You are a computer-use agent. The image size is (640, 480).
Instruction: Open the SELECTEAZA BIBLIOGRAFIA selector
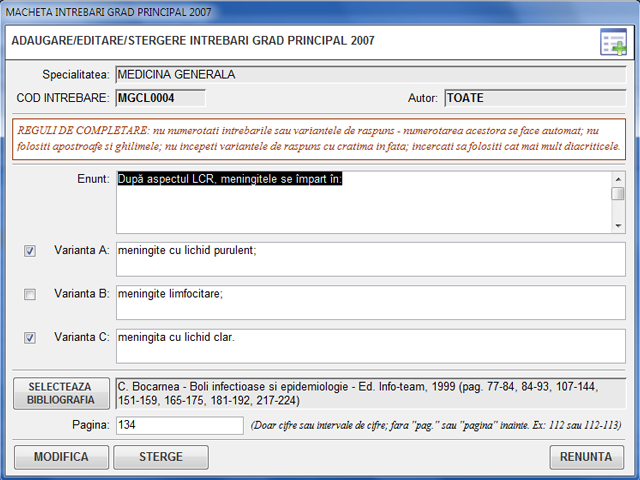coord(62,393)
